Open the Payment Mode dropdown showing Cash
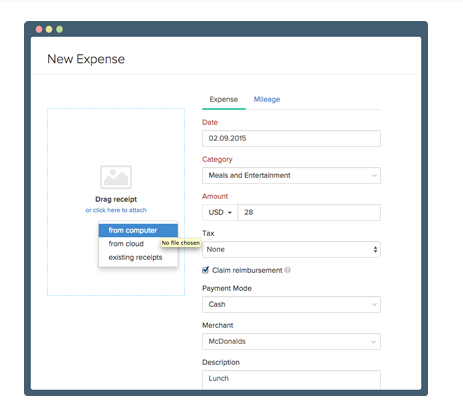Viewport: 463px width, 413px height. click(x=291, y=304)
